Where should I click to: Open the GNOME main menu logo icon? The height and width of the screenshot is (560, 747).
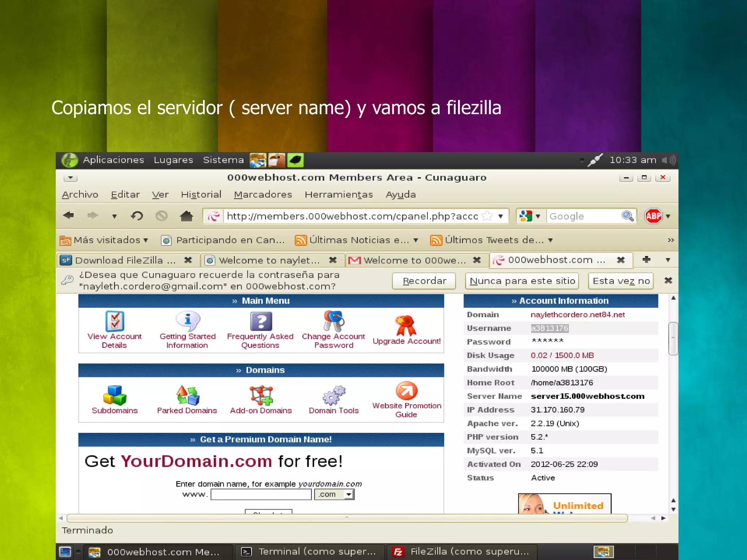coord(69,160)
